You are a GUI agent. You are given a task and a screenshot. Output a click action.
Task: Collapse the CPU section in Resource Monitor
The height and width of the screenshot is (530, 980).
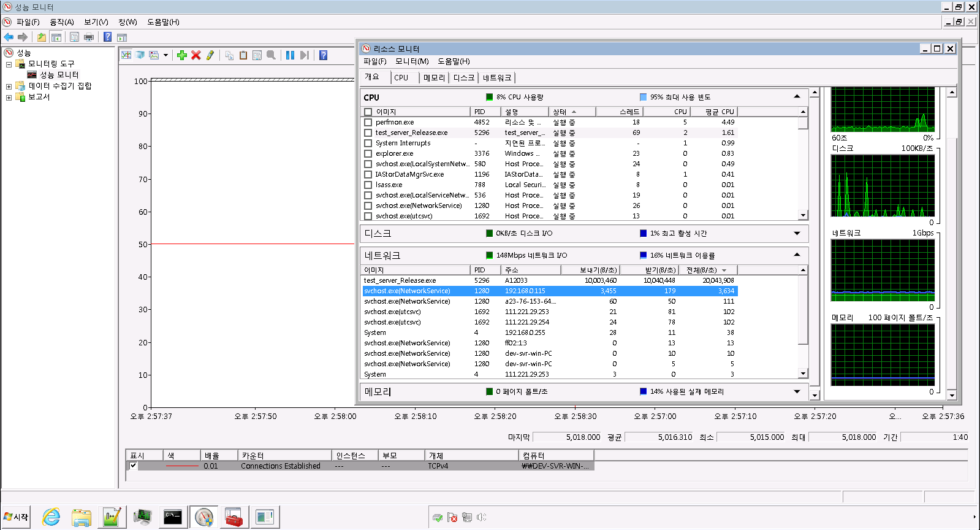coord(797,96)
